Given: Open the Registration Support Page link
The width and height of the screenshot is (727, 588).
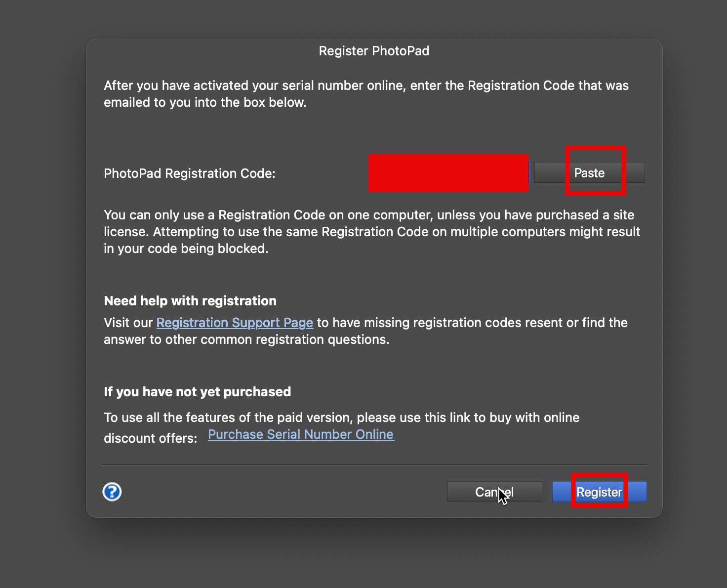Looking at the screenshot, I should click(x=235, y=323).
